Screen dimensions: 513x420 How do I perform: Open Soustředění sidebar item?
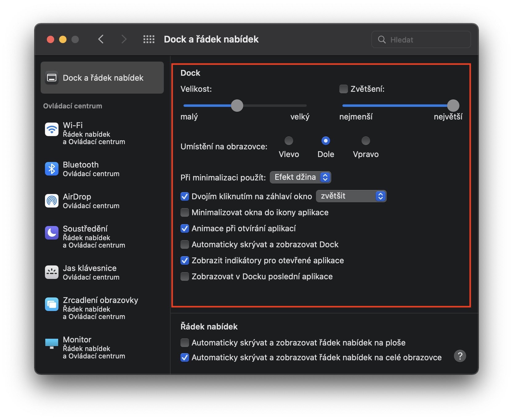click(x=102, y=236)
